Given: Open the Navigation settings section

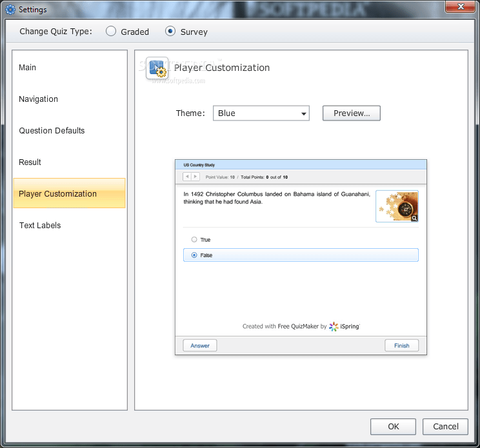Looking at the screenshot, I should click(x=69, y=99).
